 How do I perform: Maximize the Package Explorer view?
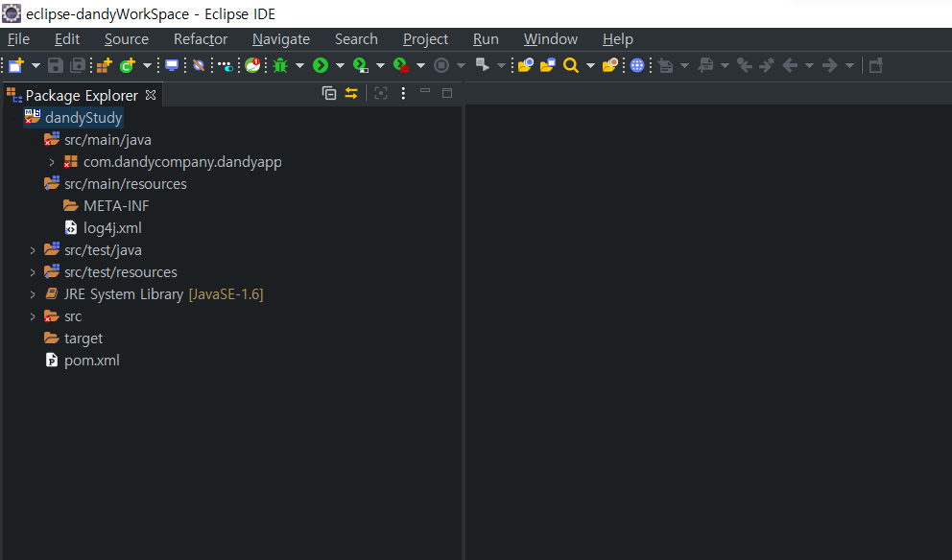pyautogui.click(x=447, y=93)
